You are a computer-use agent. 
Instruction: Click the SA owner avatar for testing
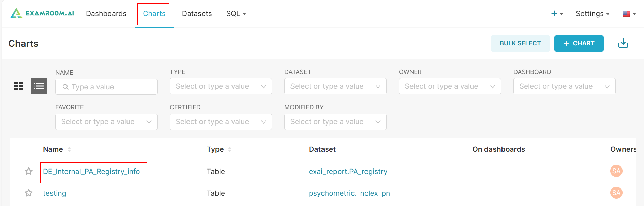(616, 193)
